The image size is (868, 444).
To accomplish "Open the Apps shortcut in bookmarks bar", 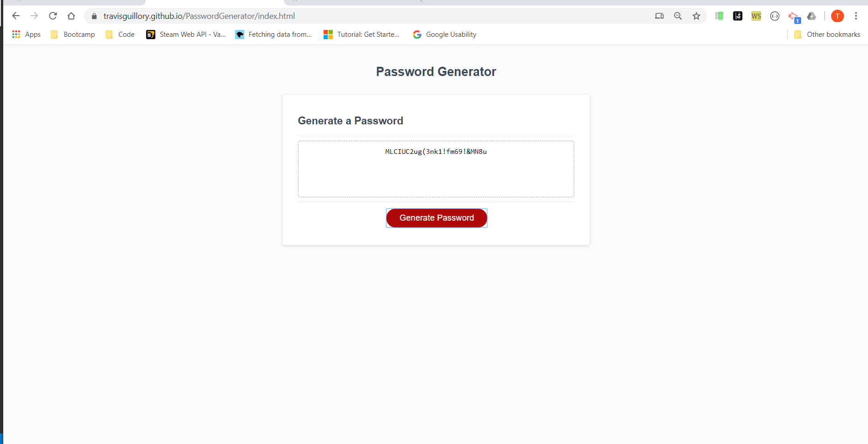I will click(x=26, y=35).
